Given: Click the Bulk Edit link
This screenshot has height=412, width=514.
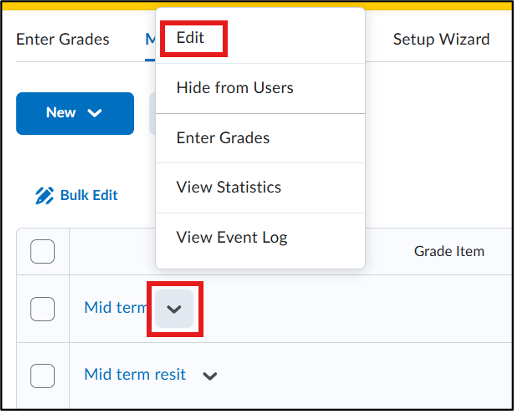Looking at the screenshot, I should (x=89, y=195).
